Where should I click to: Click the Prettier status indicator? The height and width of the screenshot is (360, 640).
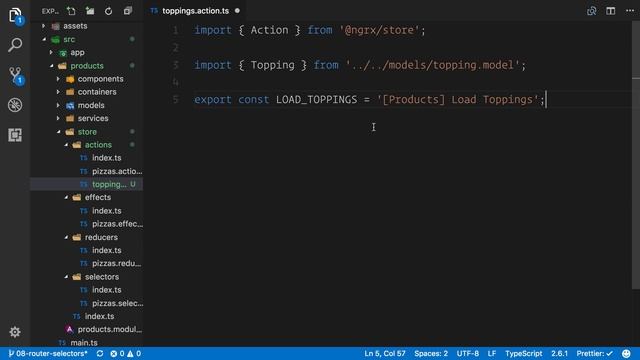click(x=594, y=353)
